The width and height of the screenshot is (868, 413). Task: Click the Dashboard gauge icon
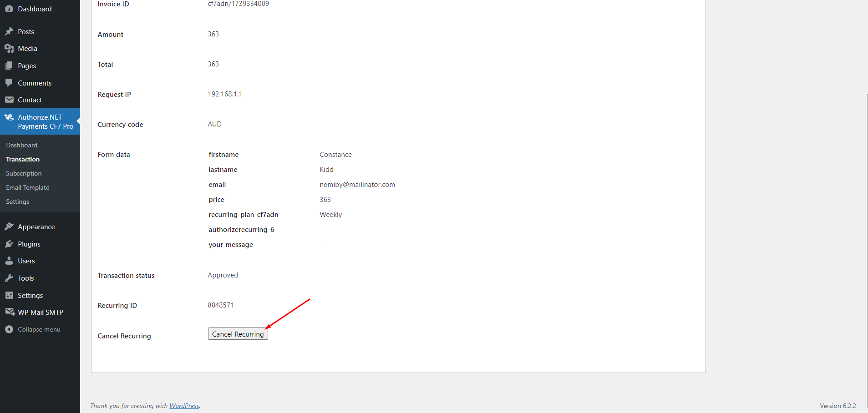[9, 9]
